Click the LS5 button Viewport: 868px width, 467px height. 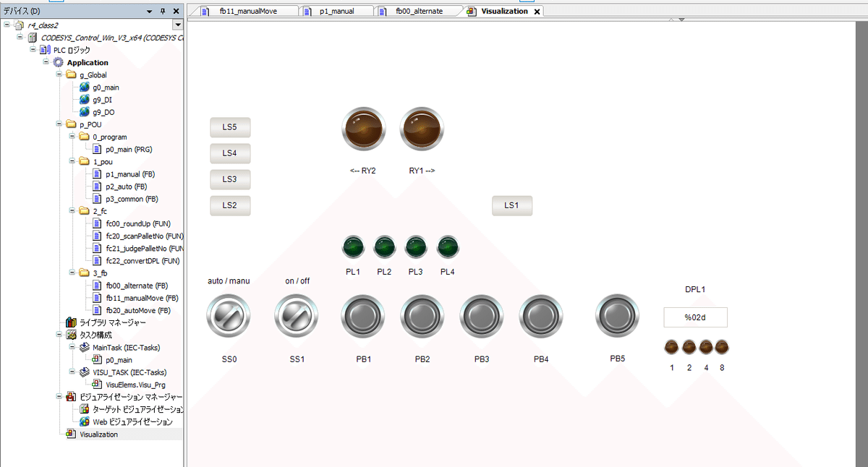[230, 127]
